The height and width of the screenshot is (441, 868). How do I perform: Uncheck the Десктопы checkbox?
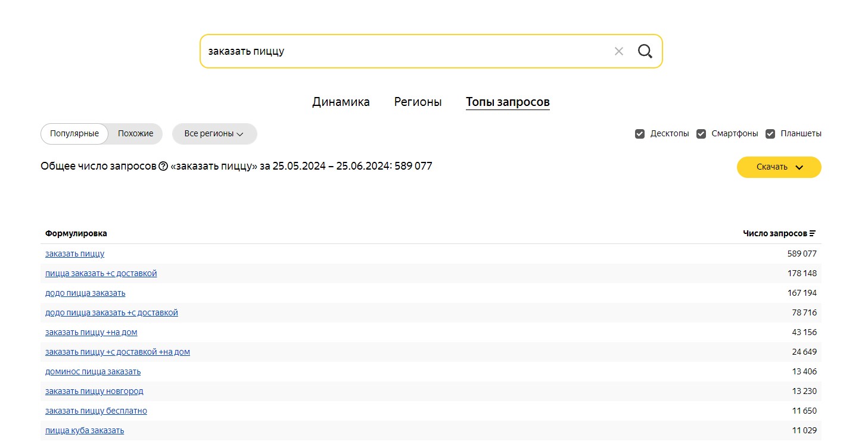[x=640, y=134]
